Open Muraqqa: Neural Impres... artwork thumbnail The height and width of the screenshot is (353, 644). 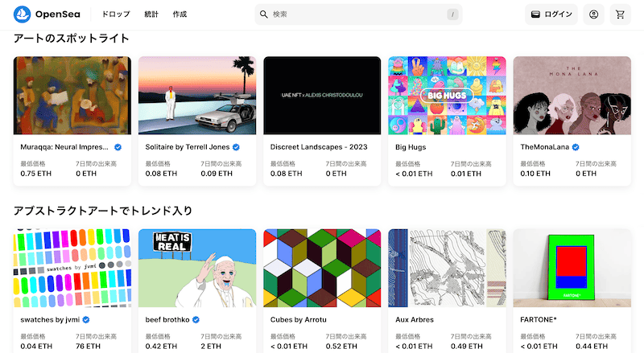point(72,95)
